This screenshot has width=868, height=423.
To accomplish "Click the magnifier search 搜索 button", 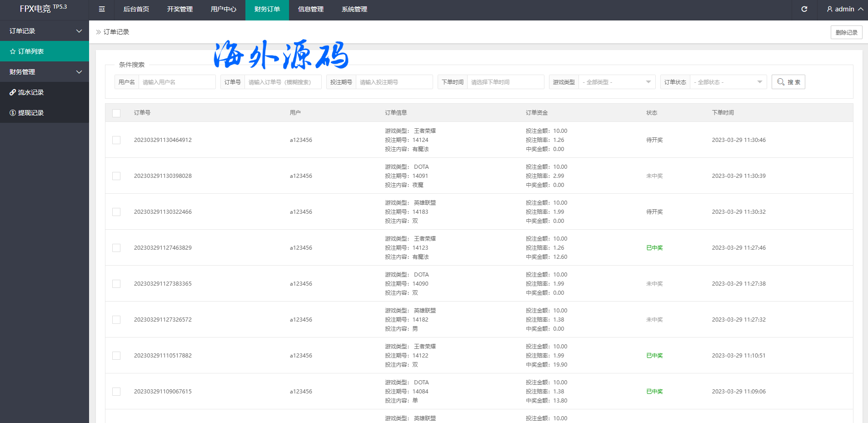I will pos(788,82).
